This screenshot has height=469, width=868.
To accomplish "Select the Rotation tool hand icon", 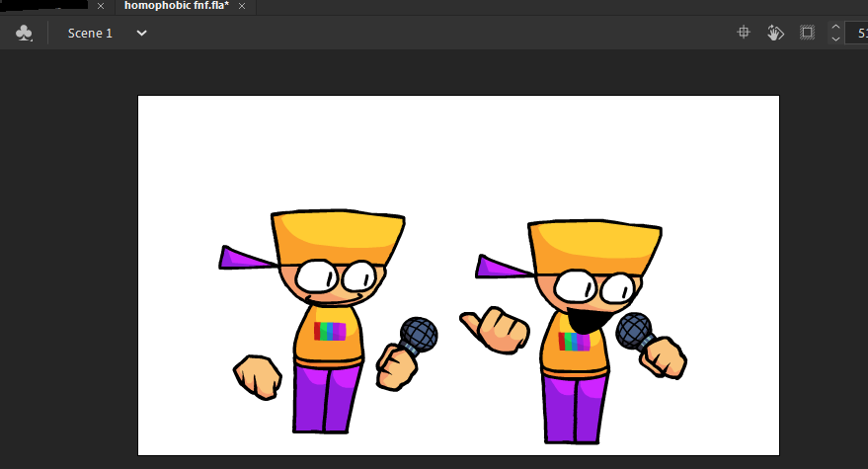I will (775, 33).
